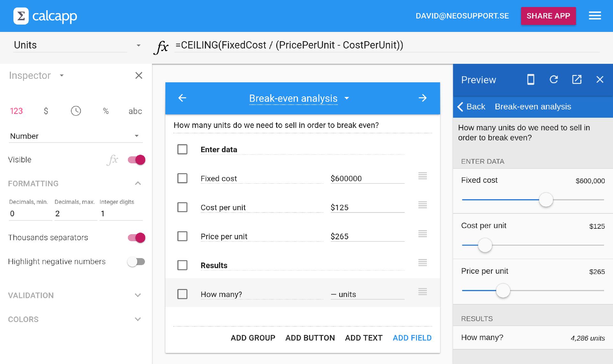Click the SHARE APP button
Image resolution: width=613 pixels, height=364 pixels.
pyautogui.click(x=548, y=16)
